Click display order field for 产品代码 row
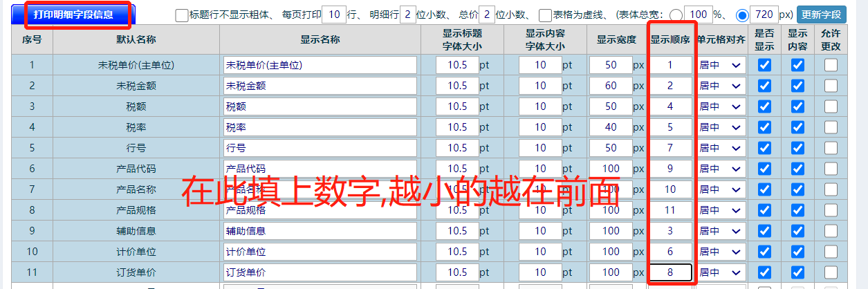This screenshot has width=868, height=289. coord(670,169)
